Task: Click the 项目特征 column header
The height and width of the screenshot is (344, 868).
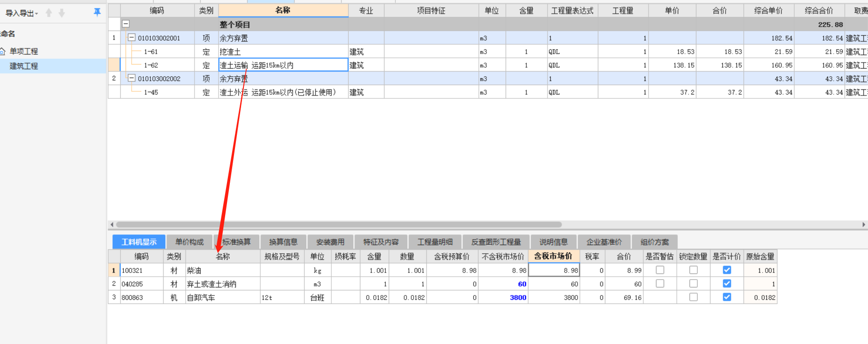Action: (x=431, y=10)
